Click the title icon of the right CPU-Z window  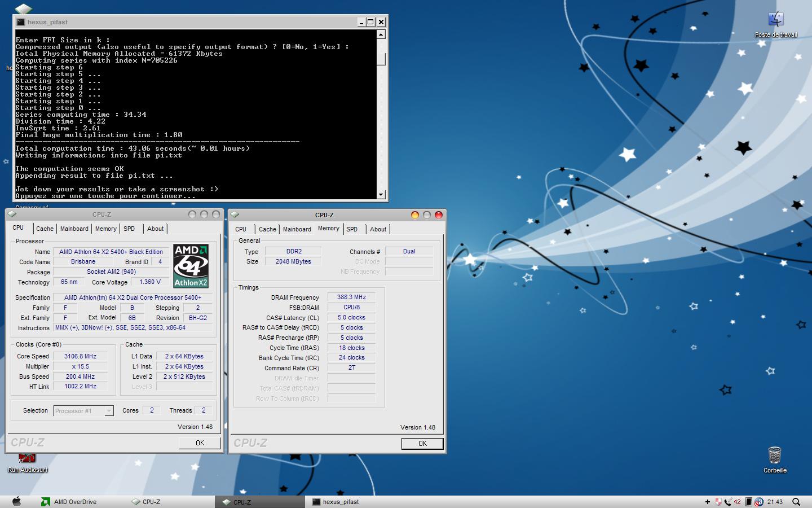(x=235, y=214)
